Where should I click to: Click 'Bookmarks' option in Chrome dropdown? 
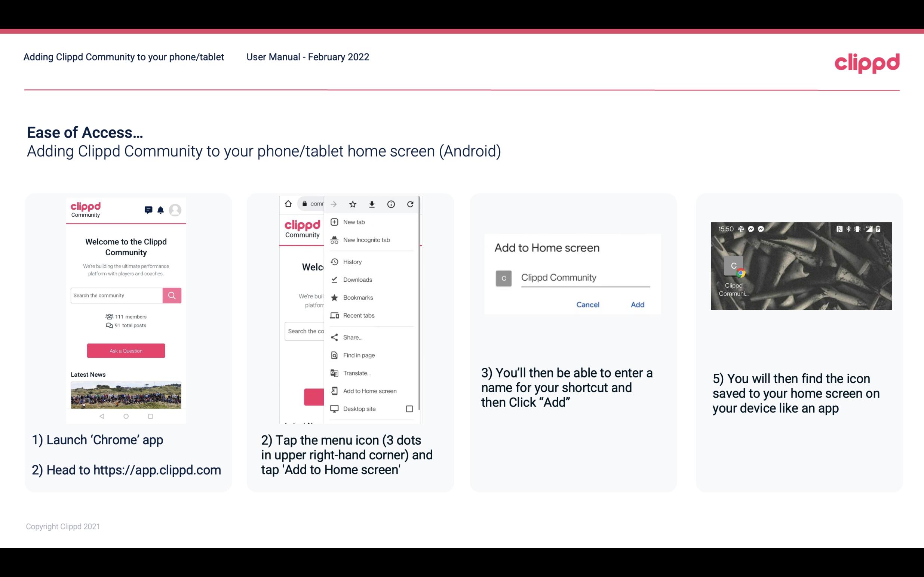pyautogui.click(x=358, y=297)
